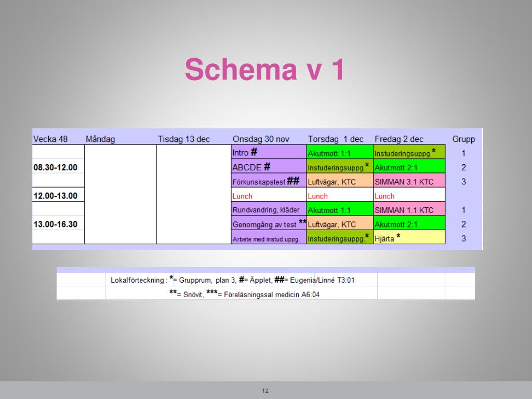Click Fredag afternoon 'Akutmott 2:1' cell

pyautogui.click(x=409, y=223)
